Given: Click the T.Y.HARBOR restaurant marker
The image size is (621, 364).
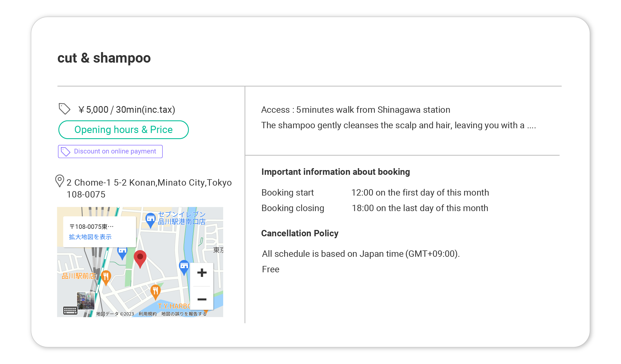Looking at the screenshot, I should pos(156,291).
